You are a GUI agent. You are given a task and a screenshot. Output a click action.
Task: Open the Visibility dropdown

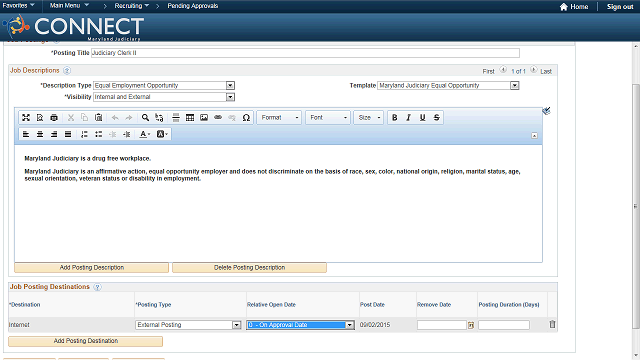[230, 97]
